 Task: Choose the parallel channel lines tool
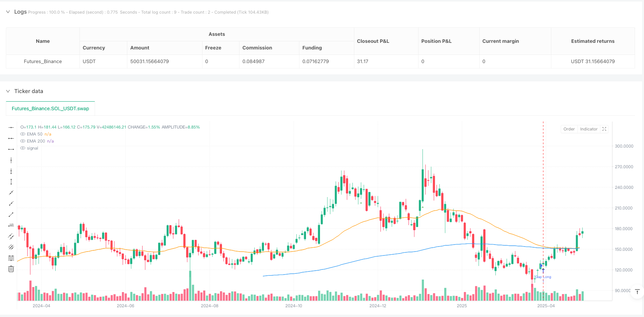(11, 236)
